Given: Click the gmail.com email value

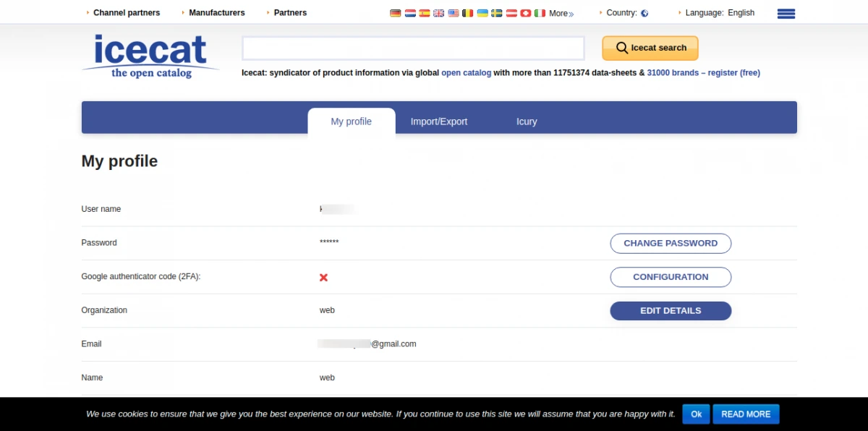Looking at the screenshot, I should pyautogui.click(x=367, y=344).
